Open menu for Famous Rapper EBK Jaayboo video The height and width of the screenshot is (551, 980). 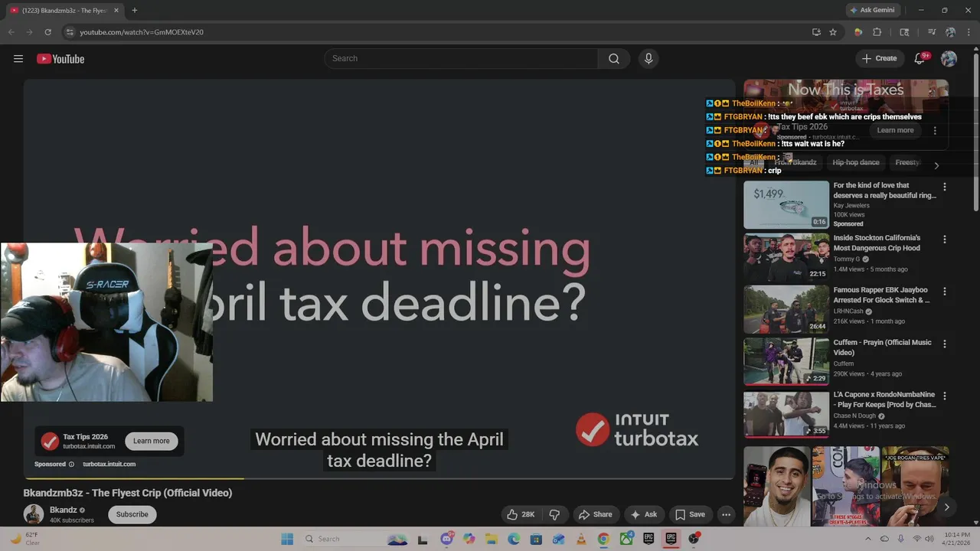pos(945,292)
